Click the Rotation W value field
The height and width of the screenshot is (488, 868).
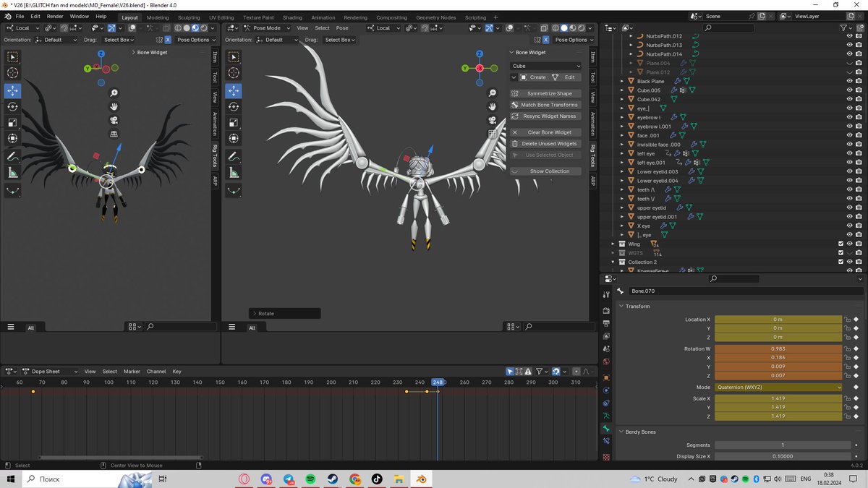coord(778,348)
